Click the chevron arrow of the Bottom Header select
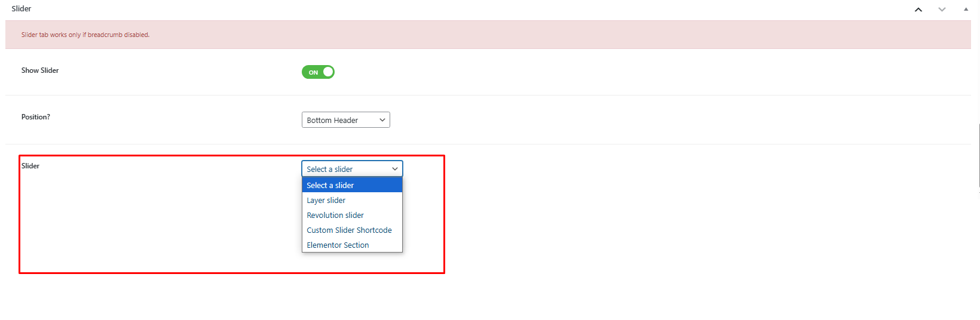 click(382, 120)
